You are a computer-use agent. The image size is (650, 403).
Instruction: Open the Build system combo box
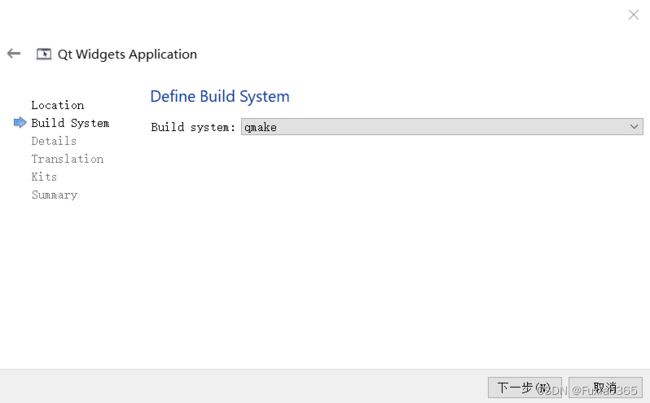click(442, 126)
